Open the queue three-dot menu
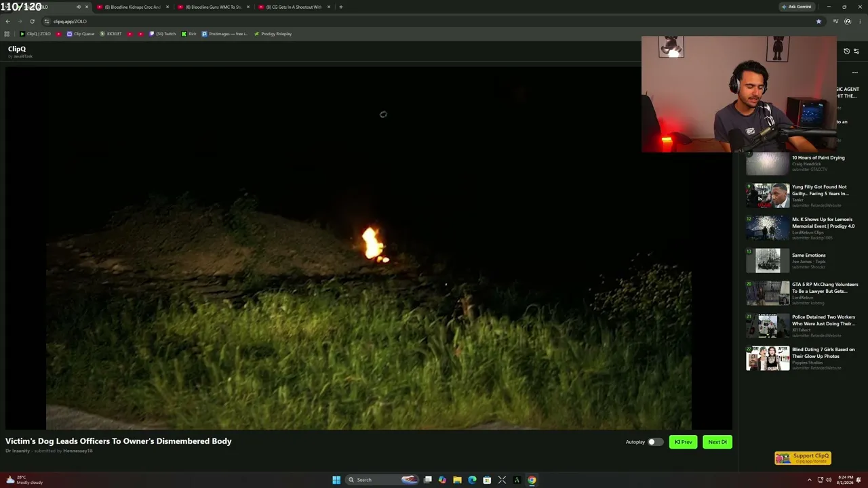 coord(855,73)
